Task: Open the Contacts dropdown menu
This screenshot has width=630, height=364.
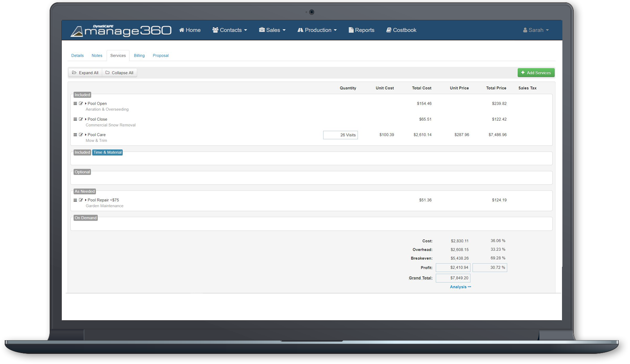Action: 230,30
